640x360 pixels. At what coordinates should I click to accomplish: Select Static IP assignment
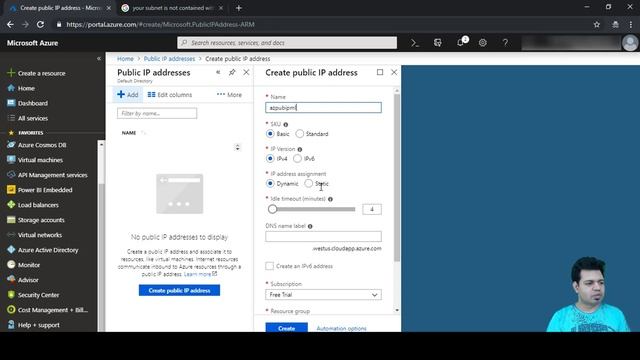pyautogui.click(x=309, y=184)
